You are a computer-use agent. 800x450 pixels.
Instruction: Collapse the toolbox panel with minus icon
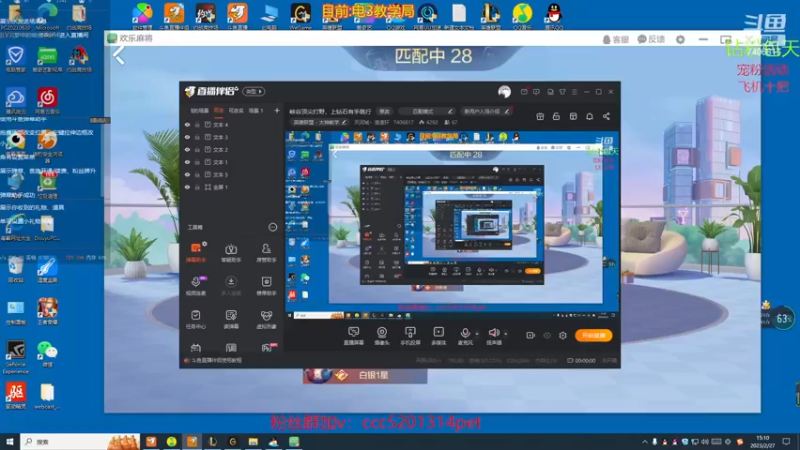(x=273, y=227)
